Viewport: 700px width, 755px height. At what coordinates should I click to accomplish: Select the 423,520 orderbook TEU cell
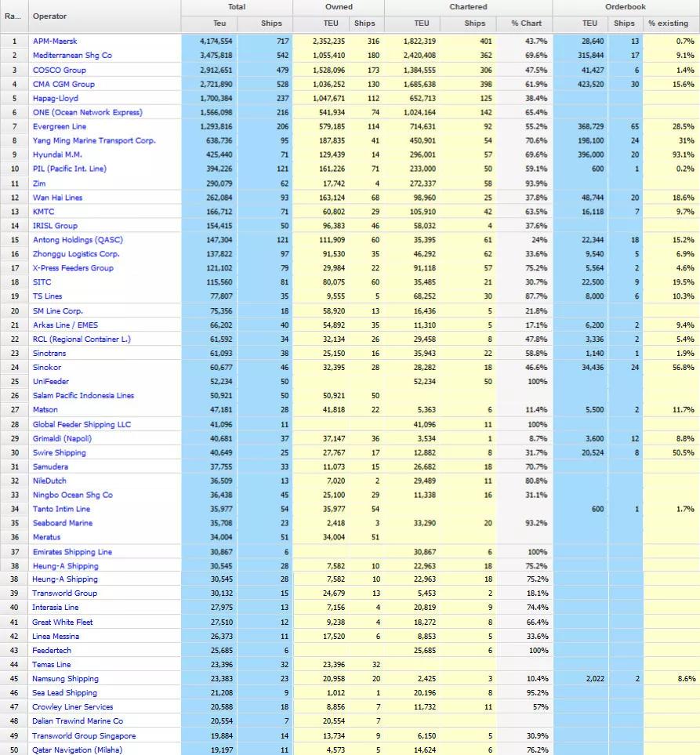coord(580,84)
